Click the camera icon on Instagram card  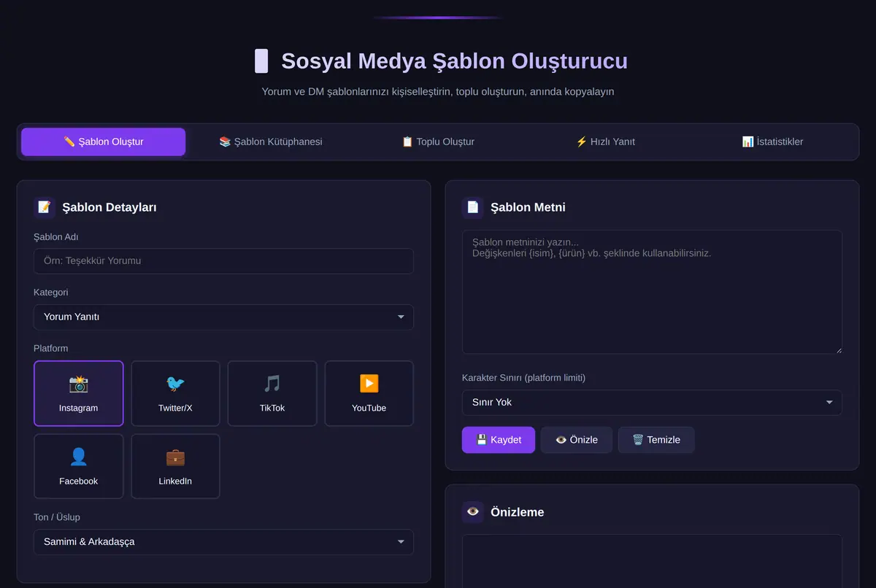pyautogui.click(x=78, y=384)
